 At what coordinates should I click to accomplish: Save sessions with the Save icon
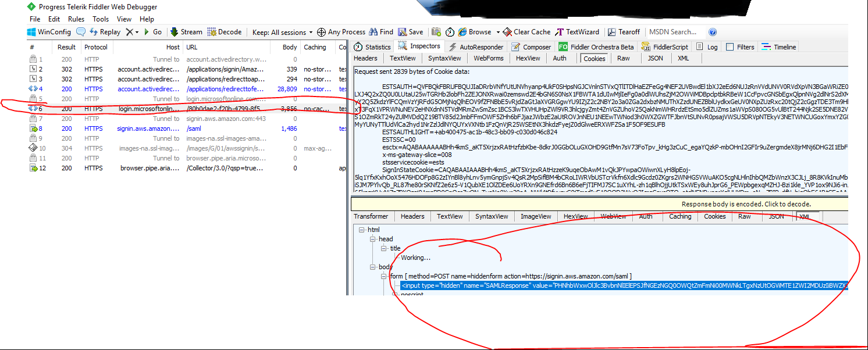pos(411,32)
